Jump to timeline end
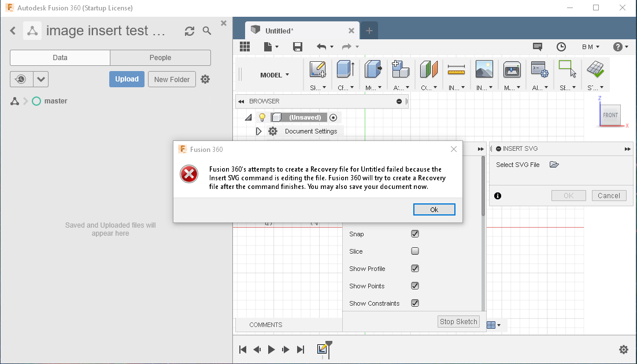Image resolution: width=637 pixels, height=364 pixels. tap(301, 350)
